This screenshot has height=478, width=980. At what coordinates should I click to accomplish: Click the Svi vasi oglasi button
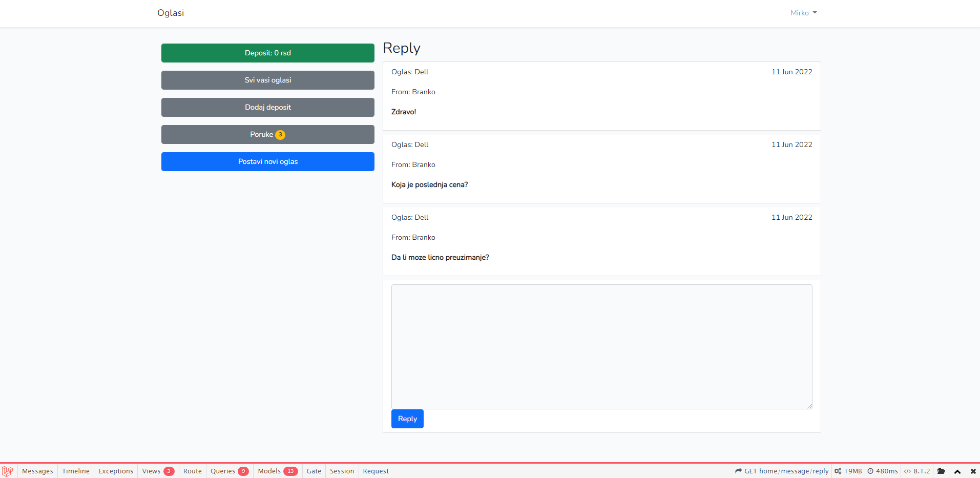267,80
